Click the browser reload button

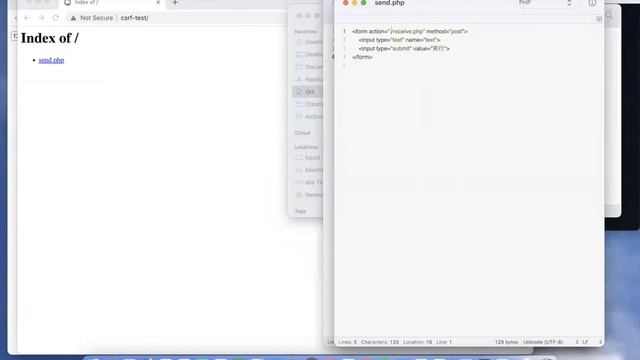tap(56, 18)
